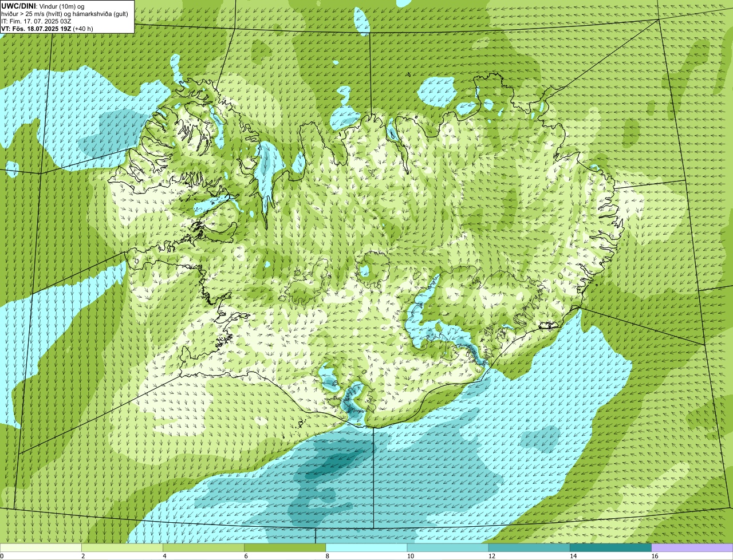
Task: Click the 12–14 m/s teal legend swatch
Action: (x=529, y=548)
